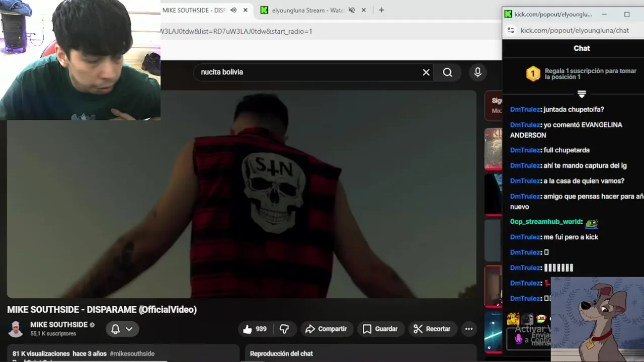Clear the 'nucita bolivia' search text
This screenshot has width=644, height=362.
click(426, 72)
